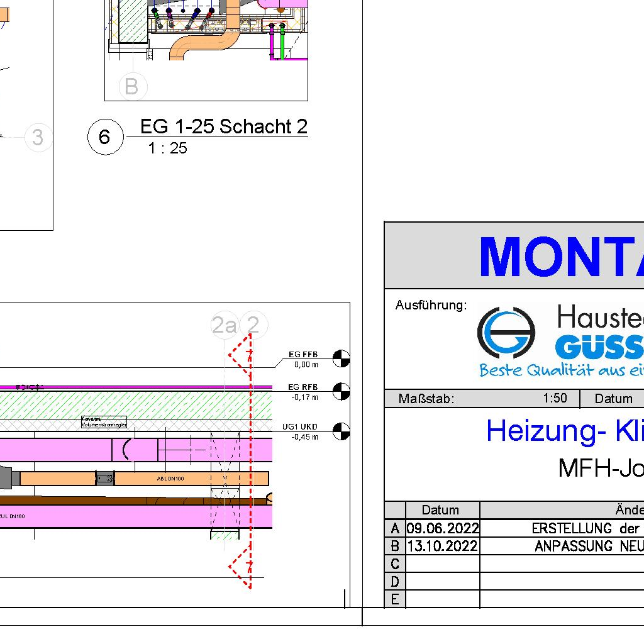The width and height of the screenshot is (644, 644).
Task: Click the Maßstab 1:50 value
Action: coord(554,398)
